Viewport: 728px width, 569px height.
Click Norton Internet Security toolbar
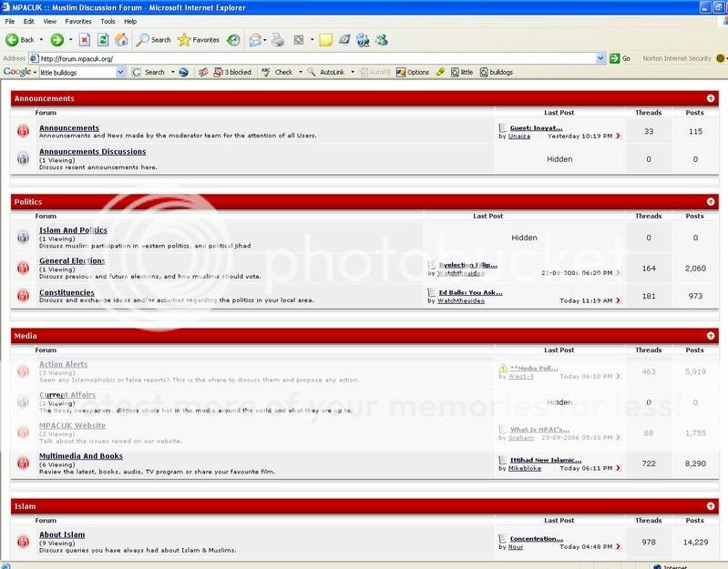point(676,58)
